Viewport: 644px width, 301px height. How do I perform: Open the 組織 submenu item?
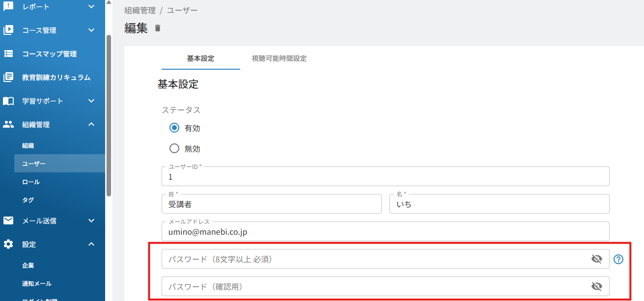tap(28, 146)
